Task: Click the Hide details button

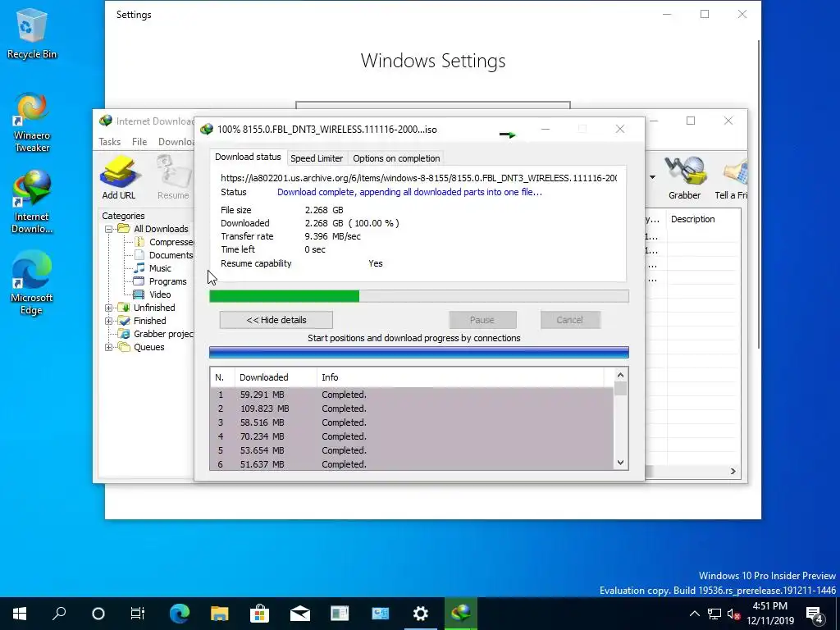Action: 276,320
